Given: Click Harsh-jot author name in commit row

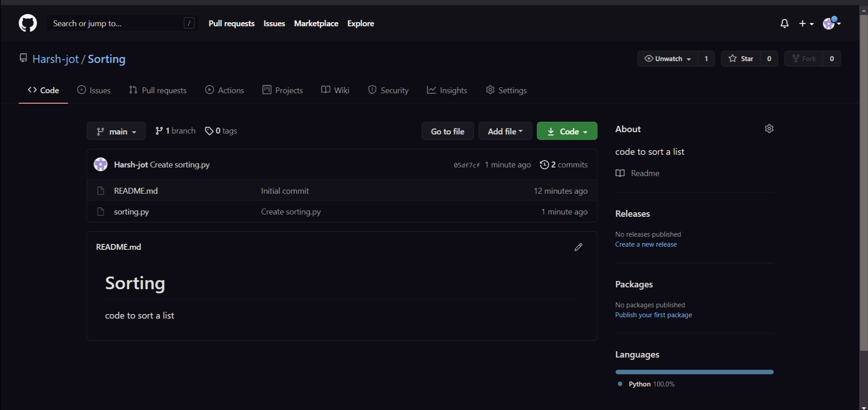Looking at the screenshot, I should [x=131, y=165].
